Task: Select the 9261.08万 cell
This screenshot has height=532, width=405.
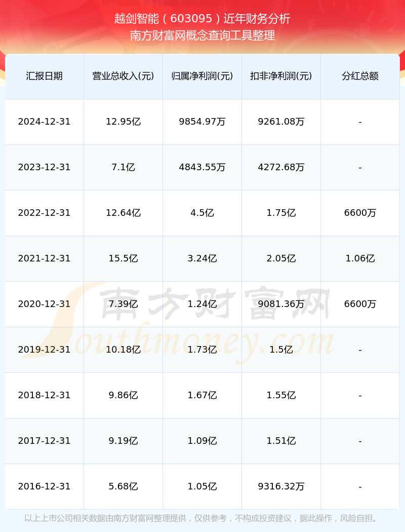Action: click(281, 122)
